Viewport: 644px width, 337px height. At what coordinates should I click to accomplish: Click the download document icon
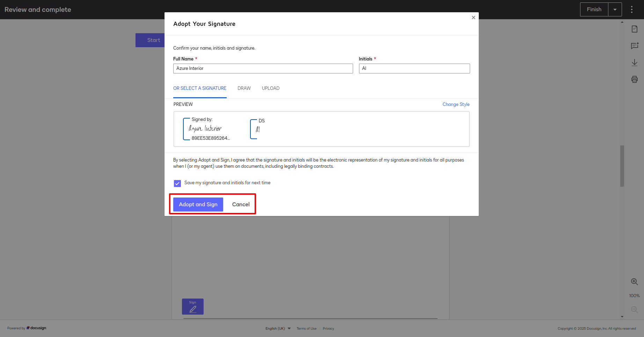point(634,63)
